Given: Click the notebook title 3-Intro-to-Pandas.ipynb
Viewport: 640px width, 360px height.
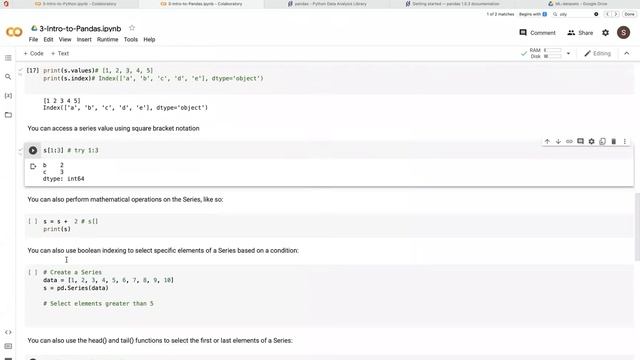Looking at the screenshot, I should [80, 29].
